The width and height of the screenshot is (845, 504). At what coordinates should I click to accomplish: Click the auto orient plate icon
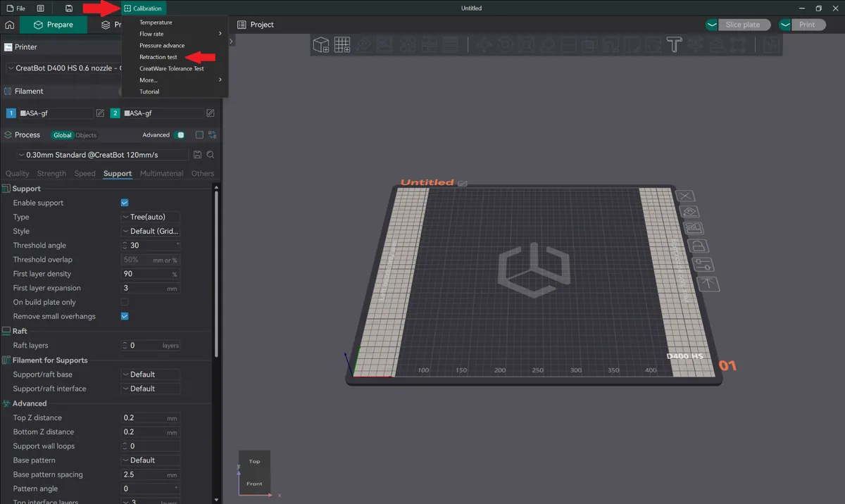688,212
